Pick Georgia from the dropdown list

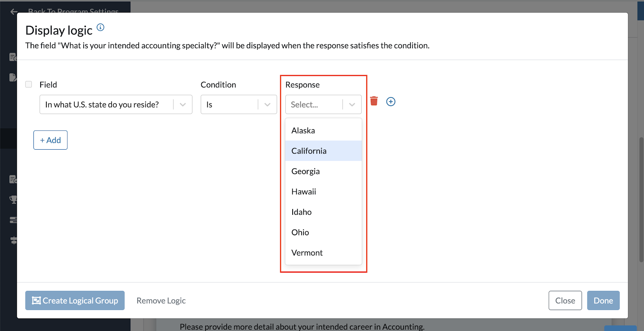(305, 171)
